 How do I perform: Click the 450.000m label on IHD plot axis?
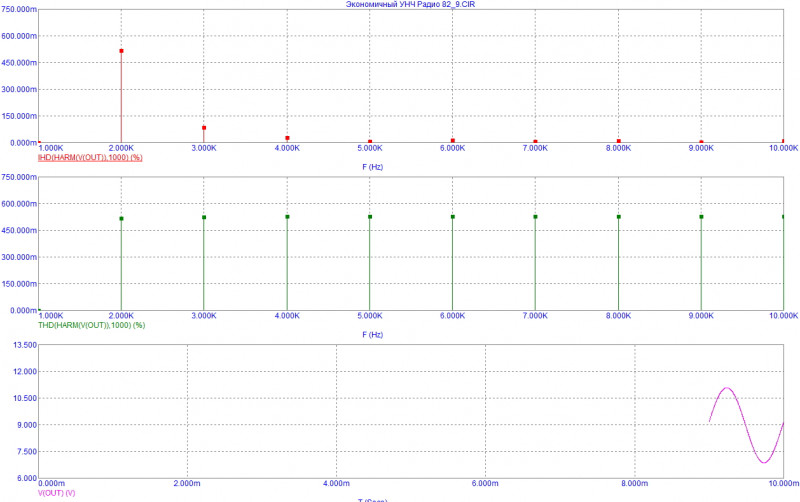coord(19,63)
